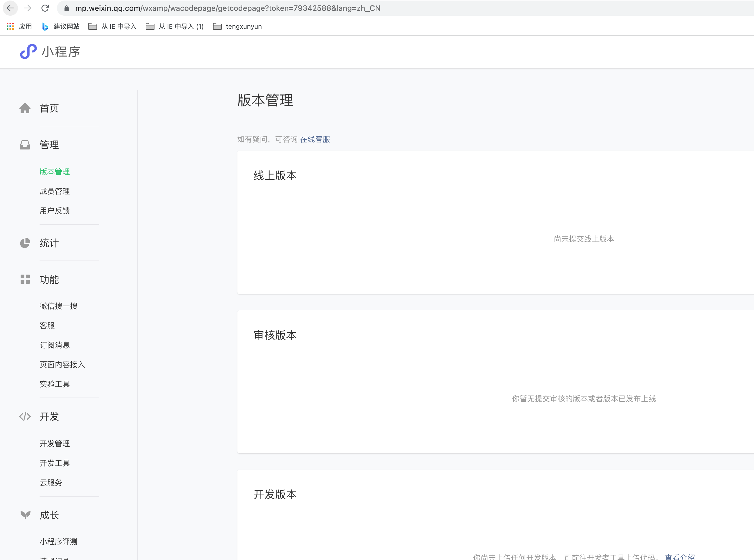This screenshot has height=560, width=754.
Task: Click the inbox icon beside 管理
Action: 25,145
